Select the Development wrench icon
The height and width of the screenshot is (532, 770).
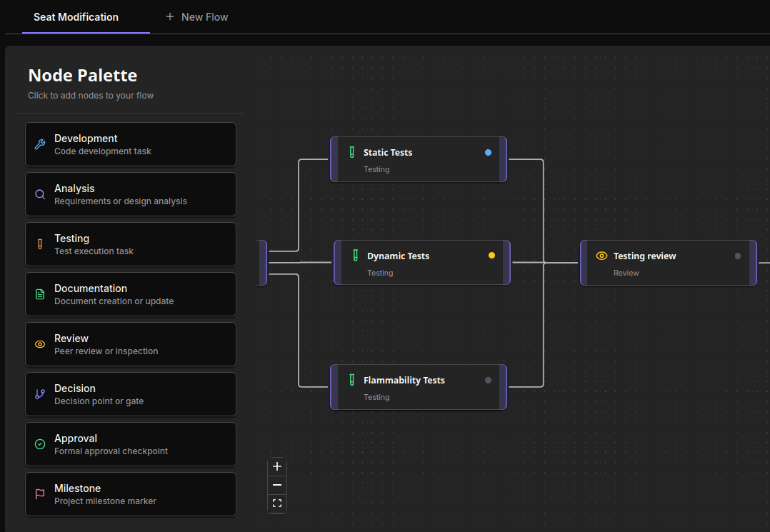click(39, 144)
